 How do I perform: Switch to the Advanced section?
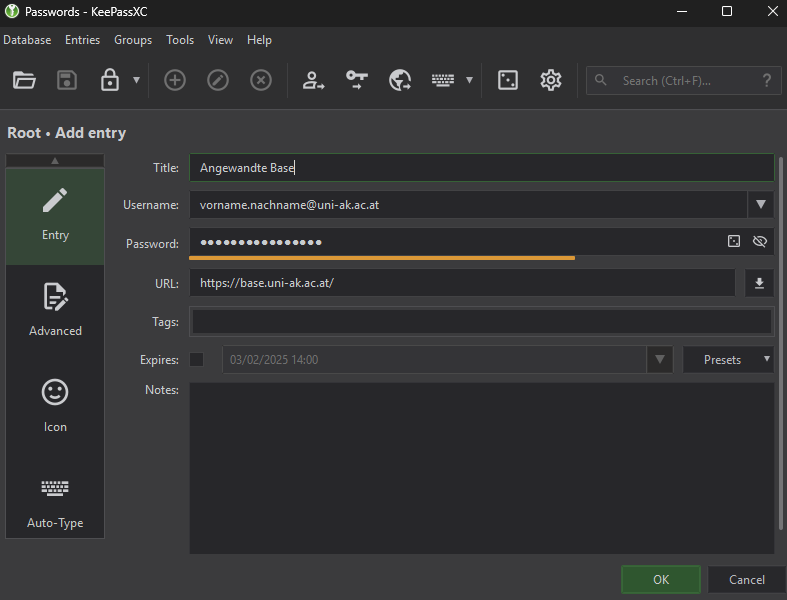55,310
